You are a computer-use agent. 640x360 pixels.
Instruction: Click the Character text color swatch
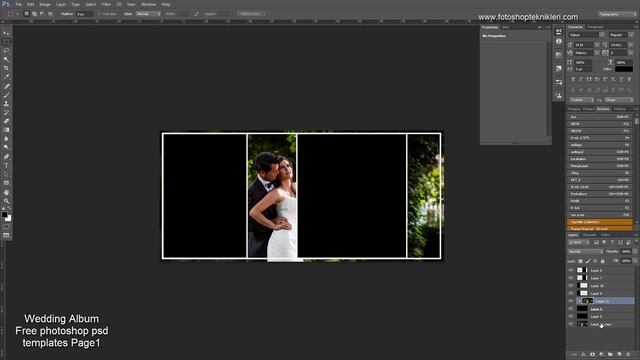[624, 69]
